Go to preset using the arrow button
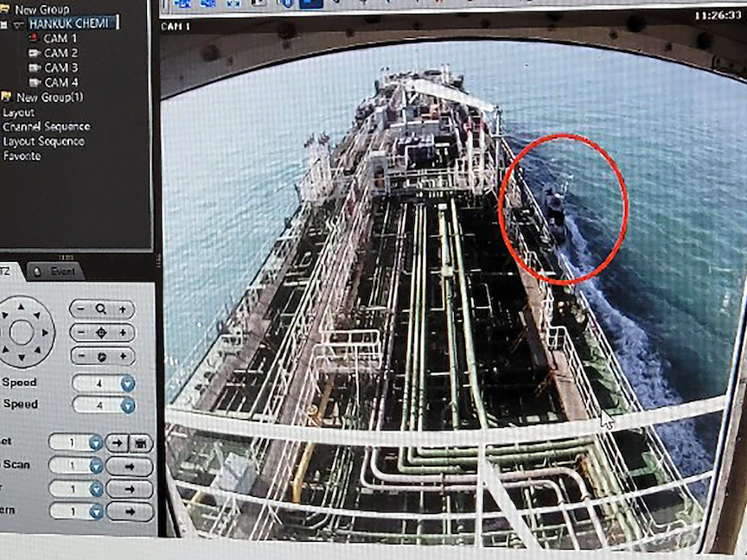Screen dimensions: 747x560 (x=117, y=442)
